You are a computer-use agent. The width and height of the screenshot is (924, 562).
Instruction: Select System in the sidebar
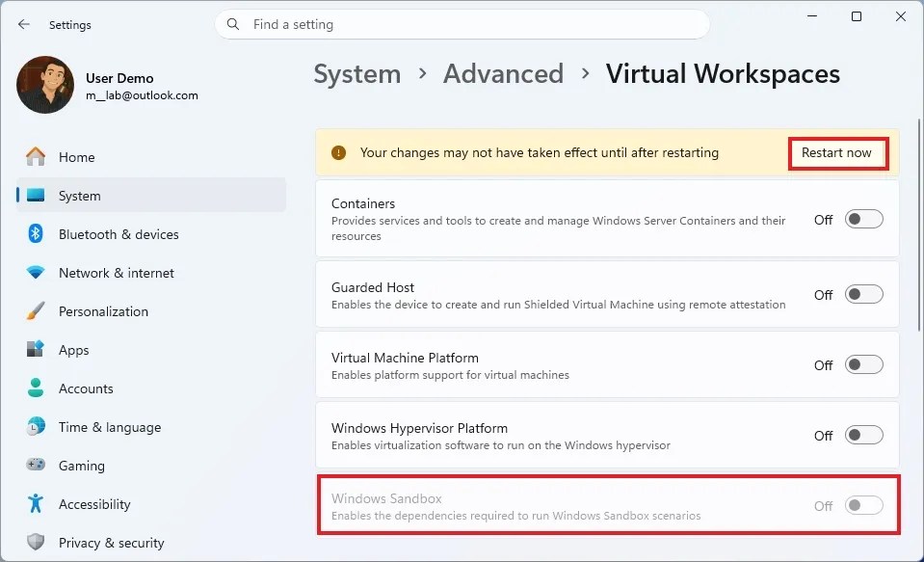coord(151,195)
